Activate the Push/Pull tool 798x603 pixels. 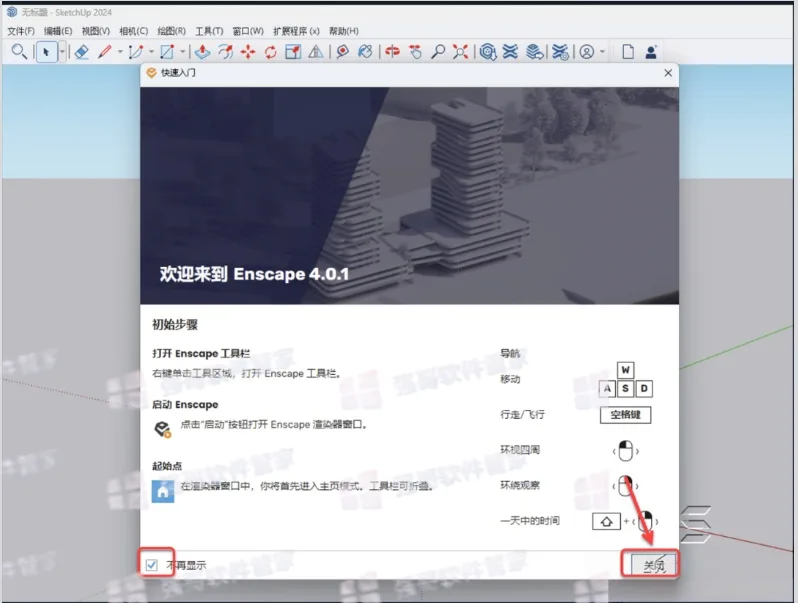click(203, 52)
